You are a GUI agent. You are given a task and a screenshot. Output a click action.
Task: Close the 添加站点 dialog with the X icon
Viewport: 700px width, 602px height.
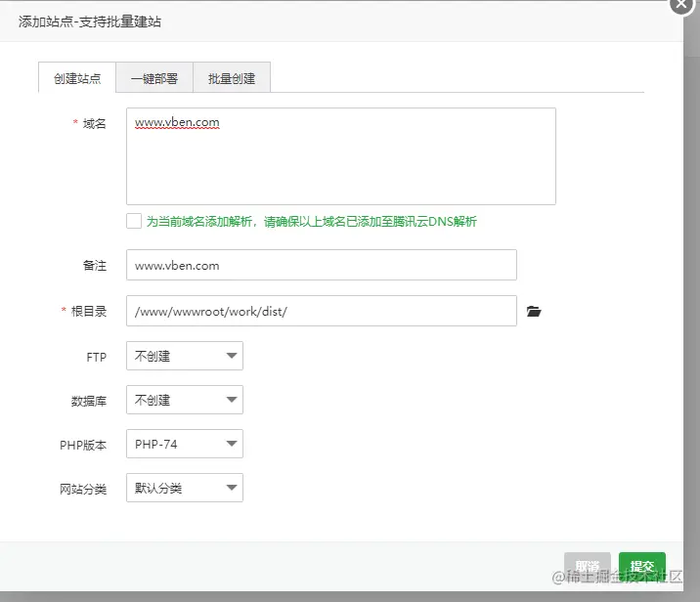pos(681,4)
